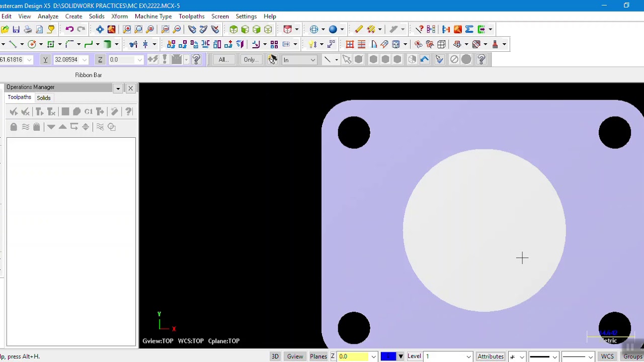Viewport: 644px width, 362px height.
Task: Expand the system color dropdown arrow
Action: click(400, 356)
